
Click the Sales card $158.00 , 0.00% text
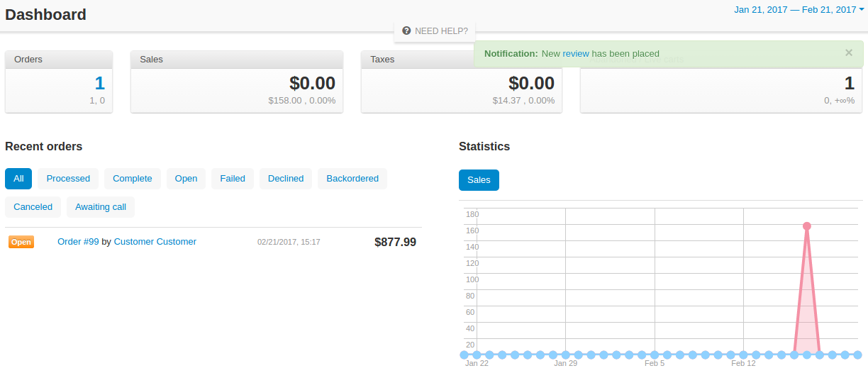pyautogui.click(x=302, y=101)
